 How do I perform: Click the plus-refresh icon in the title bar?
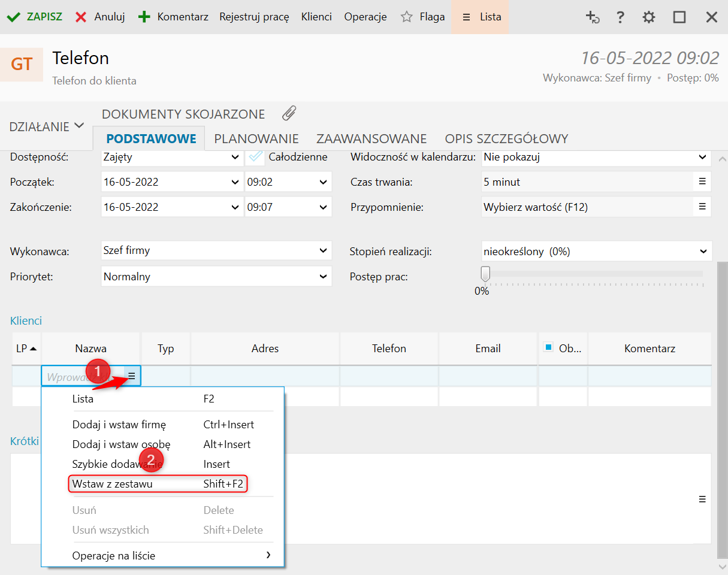pyautogui.click(x=592, y=17)
